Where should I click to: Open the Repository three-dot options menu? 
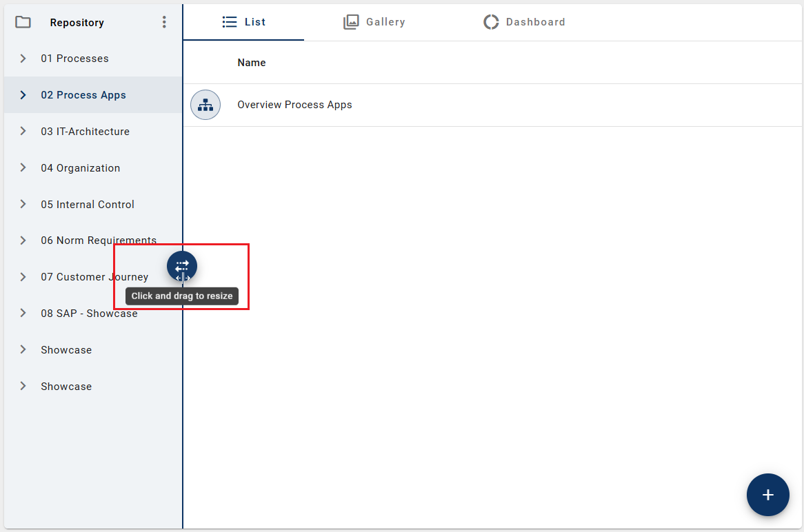(164, 22)
